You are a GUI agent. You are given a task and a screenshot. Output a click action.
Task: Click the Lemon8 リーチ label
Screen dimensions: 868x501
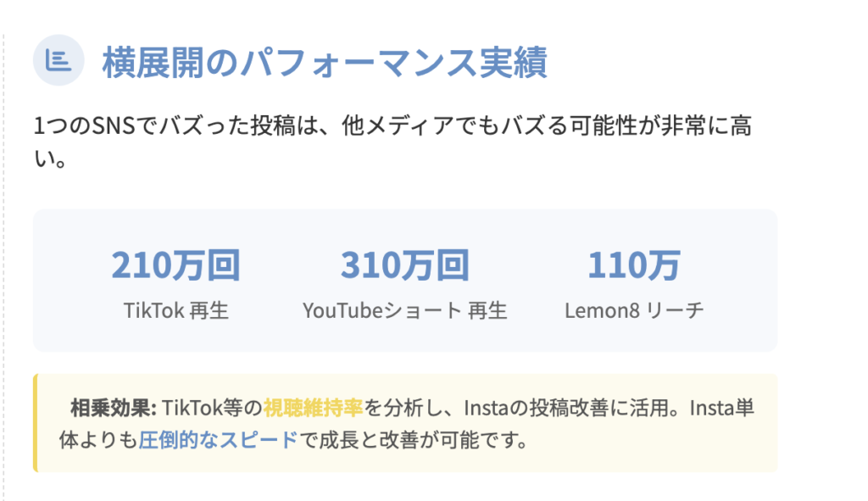click(x=634, y=311)
